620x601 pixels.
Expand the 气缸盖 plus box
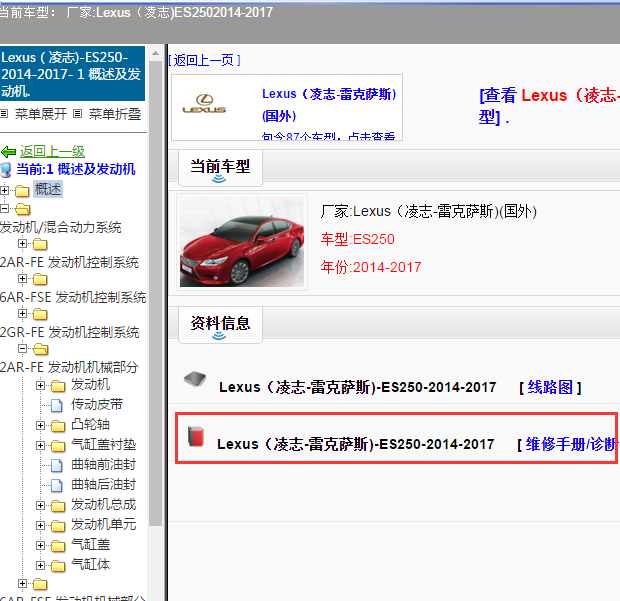tap(40, 545)
